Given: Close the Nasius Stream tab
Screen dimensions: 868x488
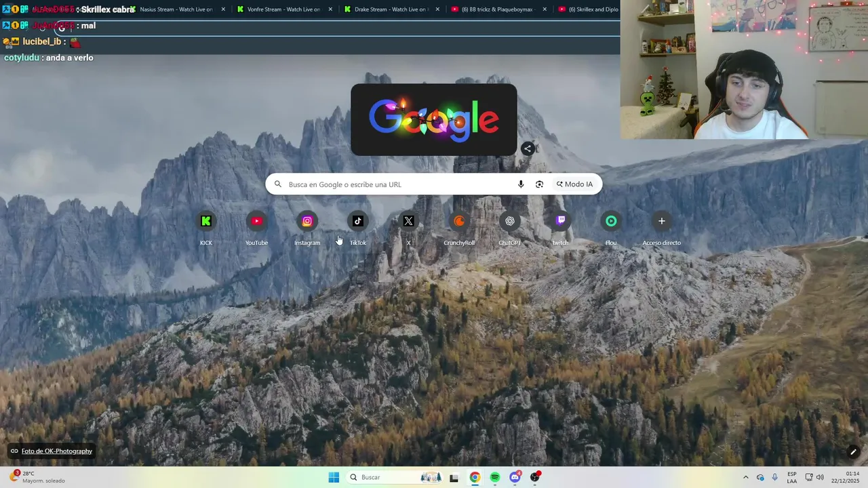Looking at the screenshot, I should tap(223, 9).
